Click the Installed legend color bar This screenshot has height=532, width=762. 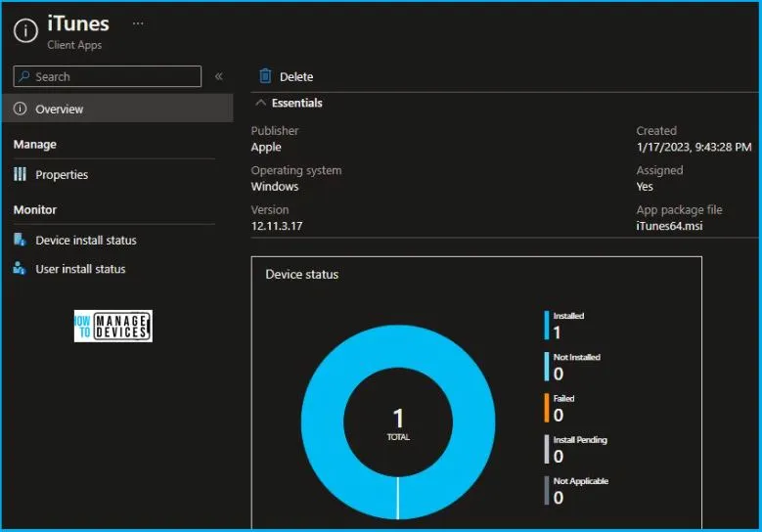547,325
